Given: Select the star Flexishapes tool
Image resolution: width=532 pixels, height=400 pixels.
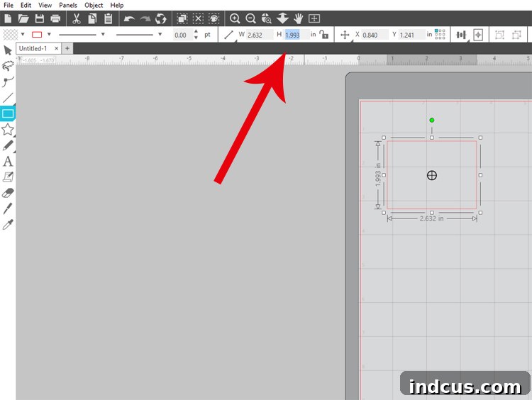Looking at the screenshot, I should (x=8, y=129).
